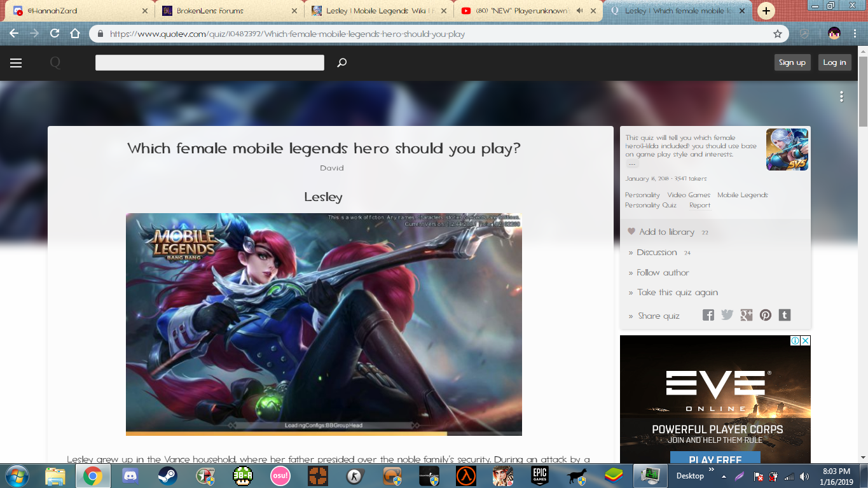This screenshot has width=868, height=488.
Task: Switch to Lesley Mobile Legends Wiki tab
Action: click(379, 11)
